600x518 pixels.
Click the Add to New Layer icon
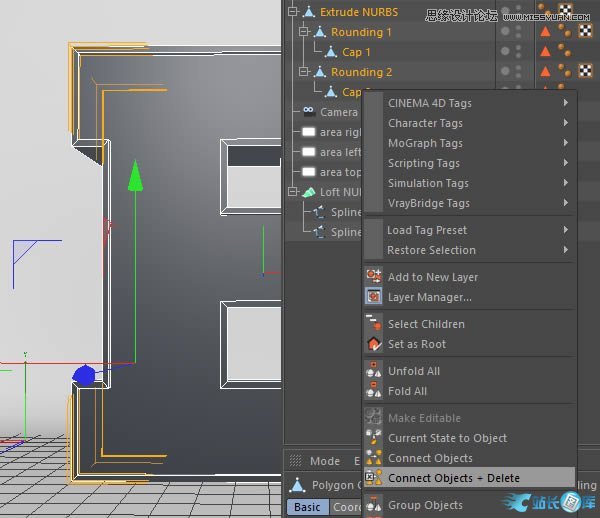coord(374,276)
